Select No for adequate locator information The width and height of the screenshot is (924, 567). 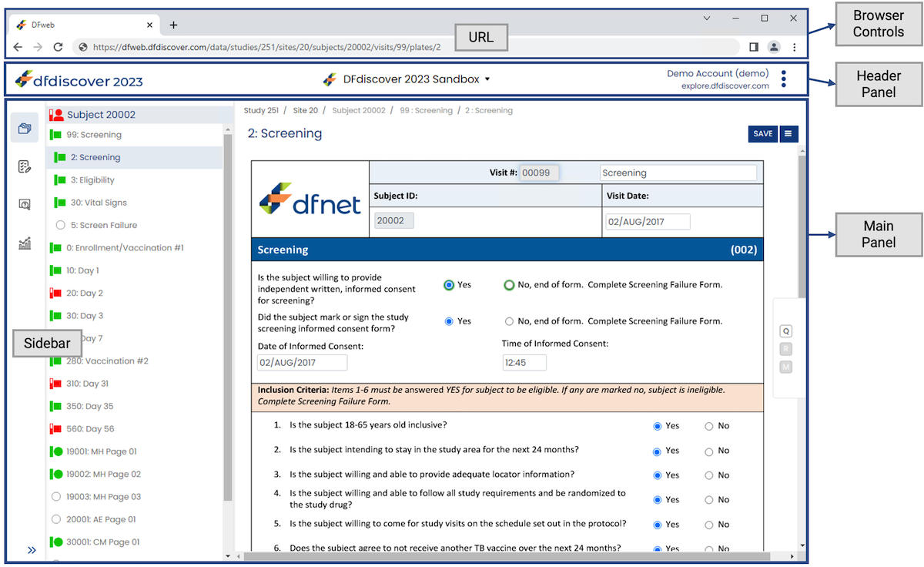coord(709,475)
